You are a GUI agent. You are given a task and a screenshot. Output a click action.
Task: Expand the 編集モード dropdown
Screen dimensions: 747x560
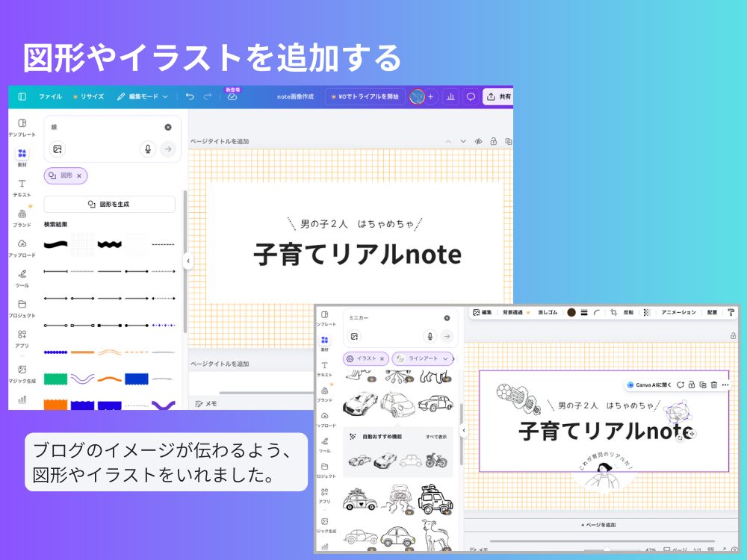click(x=143, y=96)
